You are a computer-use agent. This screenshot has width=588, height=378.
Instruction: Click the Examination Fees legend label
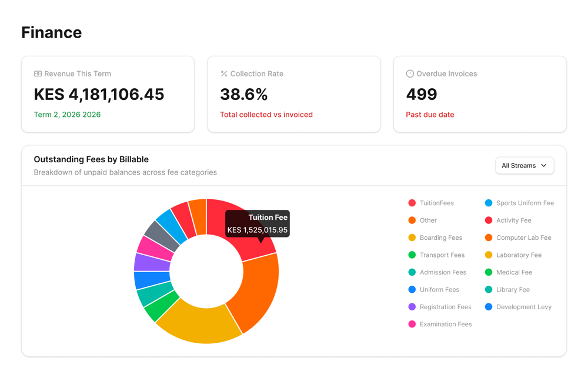click(x=446, y=324)
